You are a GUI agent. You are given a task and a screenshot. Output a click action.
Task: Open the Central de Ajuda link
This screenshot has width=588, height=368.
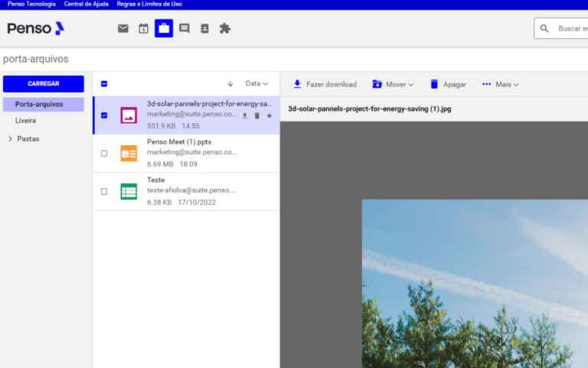point(87,4)
